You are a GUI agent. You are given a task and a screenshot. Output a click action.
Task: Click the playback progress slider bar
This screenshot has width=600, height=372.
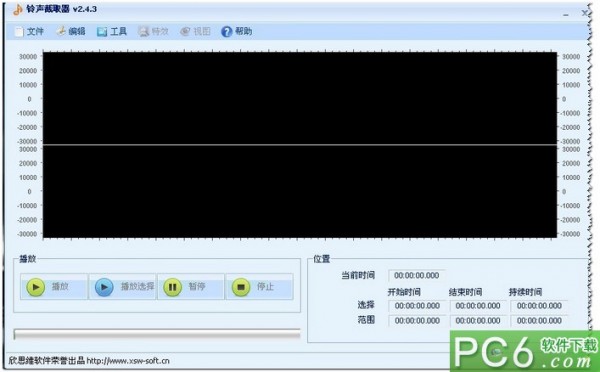coord(157,334)
